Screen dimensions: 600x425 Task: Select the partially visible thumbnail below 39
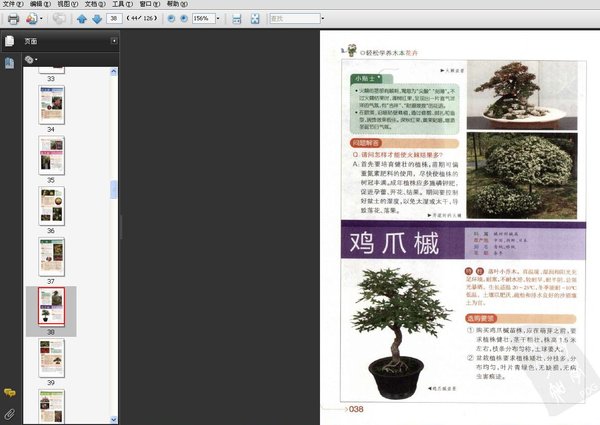coord(52,406)
